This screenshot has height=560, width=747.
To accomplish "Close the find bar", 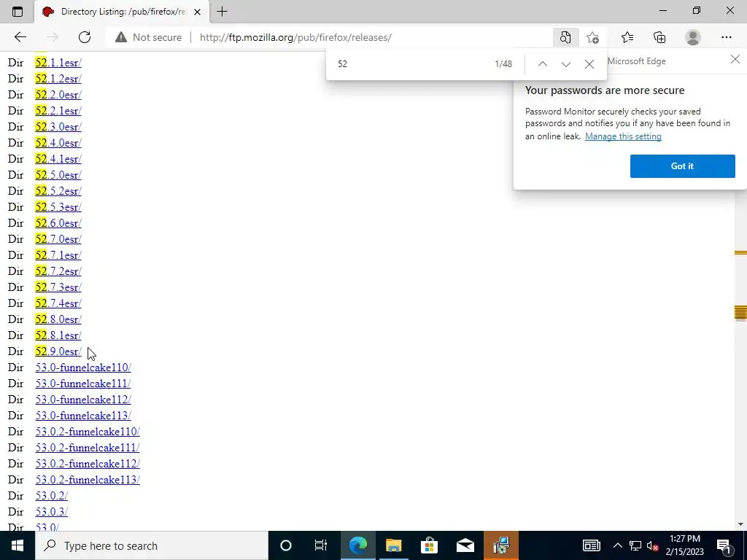I will click(x=589, y=64).
